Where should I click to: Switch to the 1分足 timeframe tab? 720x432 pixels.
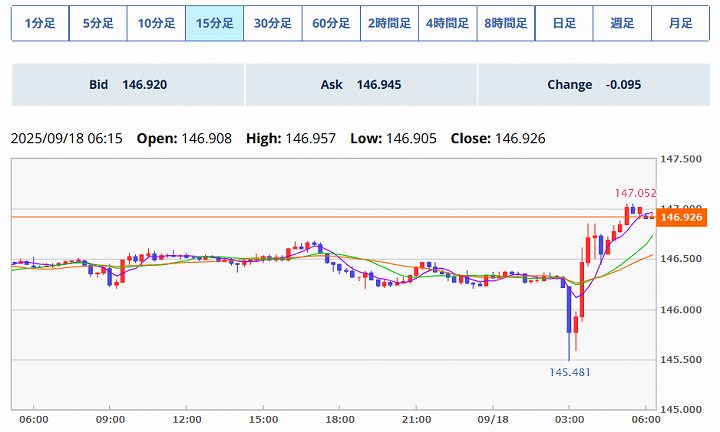pyautogui.click(x=40, y=23)
